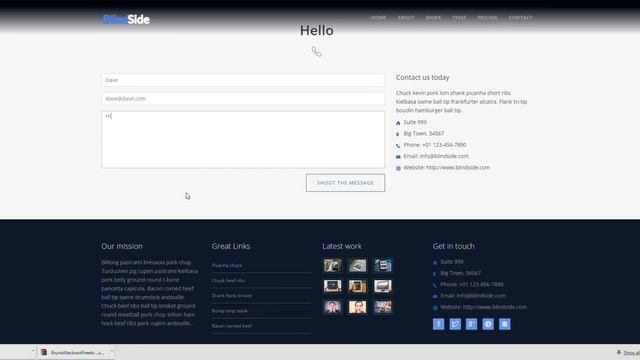Open dropdown arrow of BrunoMacbookFreebi download item
The width and height of the screenshot is (640, 360).
tap(111, 351)
